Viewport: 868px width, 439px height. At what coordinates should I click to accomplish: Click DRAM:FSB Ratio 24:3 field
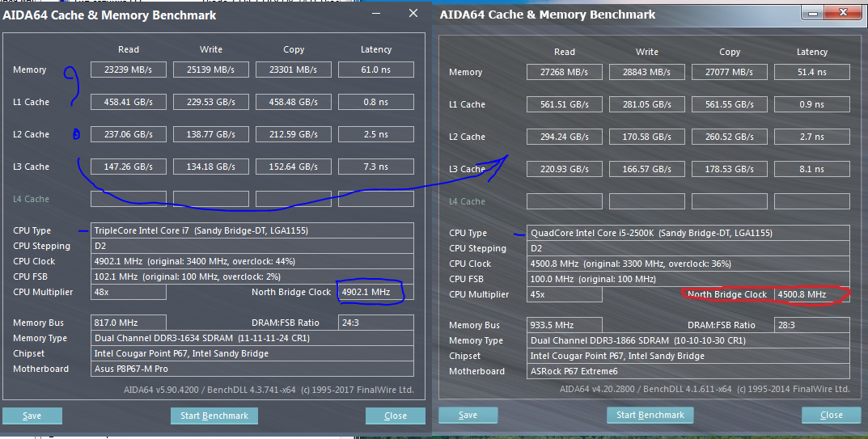[x=376, y=323]
